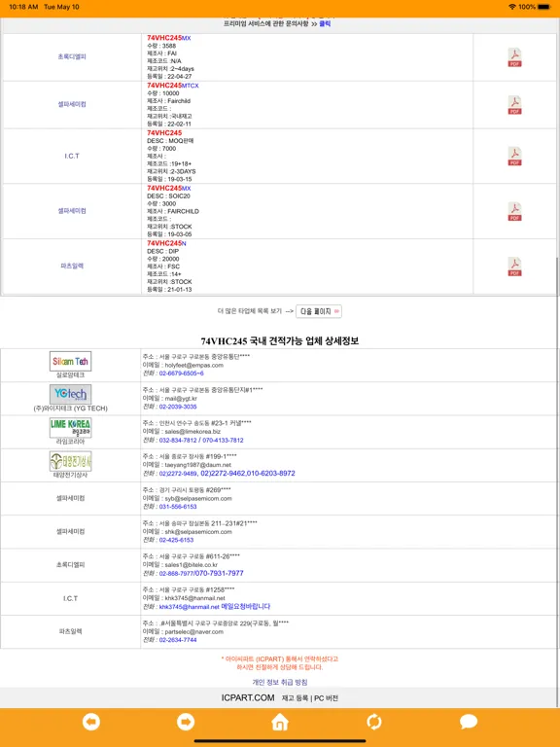The image size is (560, 747).
Task: Open the 74VHC245N part link
Action: pos(166,243)
